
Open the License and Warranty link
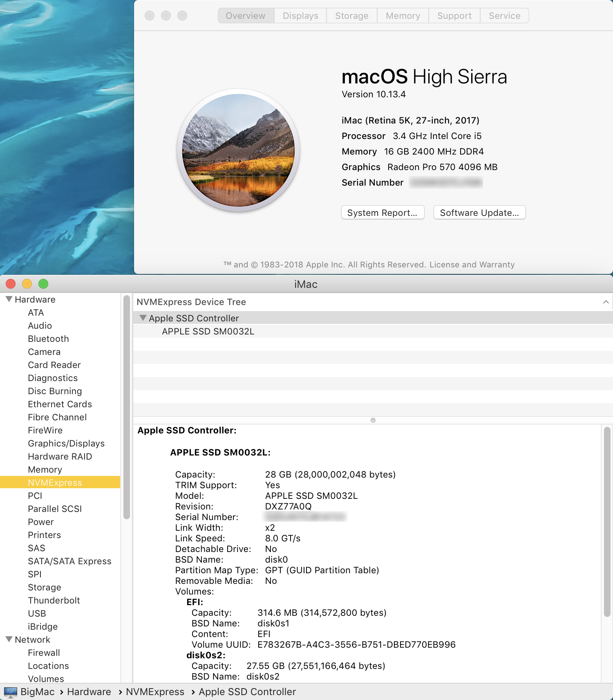[472, 265]
